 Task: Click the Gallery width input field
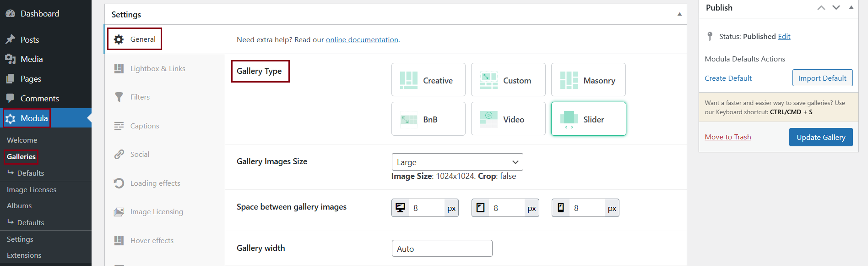coord(442,249)
